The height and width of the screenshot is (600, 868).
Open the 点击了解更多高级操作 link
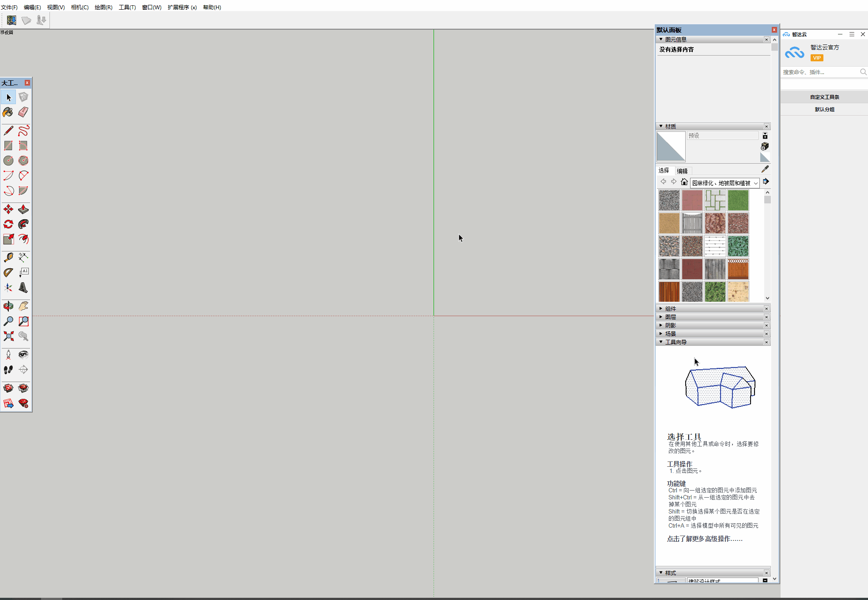[704, 539]
